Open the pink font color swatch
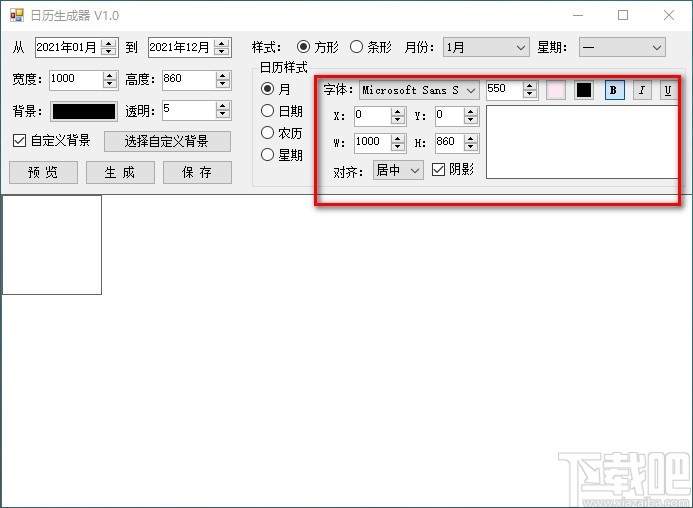Screen dimensions: 693x508 [x=556, y=90]
